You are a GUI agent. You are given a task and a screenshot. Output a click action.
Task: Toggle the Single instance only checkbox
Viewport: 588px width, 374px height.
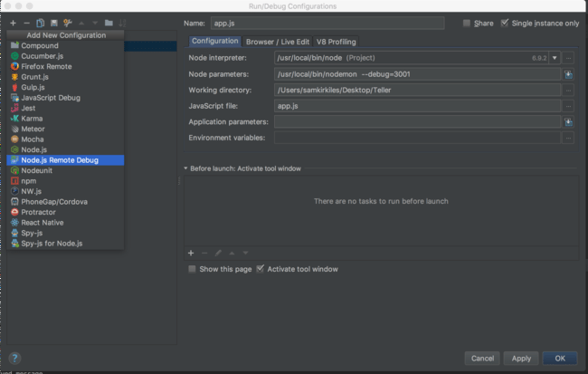505,24
